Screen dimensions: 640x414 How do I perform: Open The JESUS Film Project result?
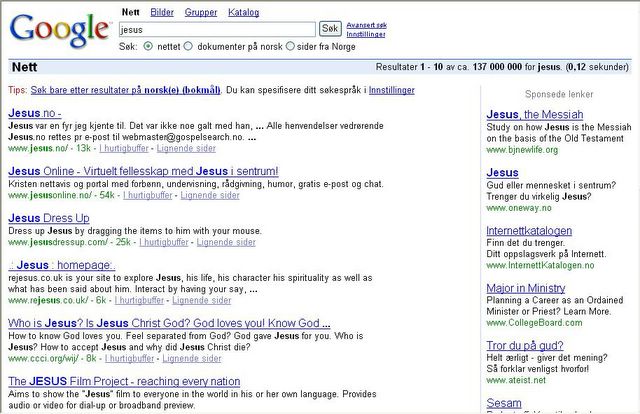pyautogui.click(x=124, y=381)
